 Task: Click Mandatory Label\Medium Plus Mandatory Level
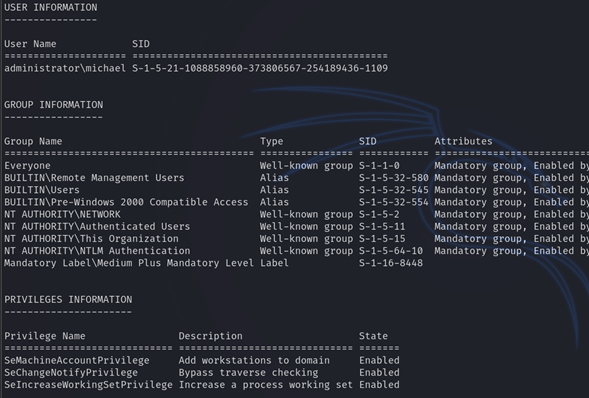pyautogui.click(x=129, y=263)
